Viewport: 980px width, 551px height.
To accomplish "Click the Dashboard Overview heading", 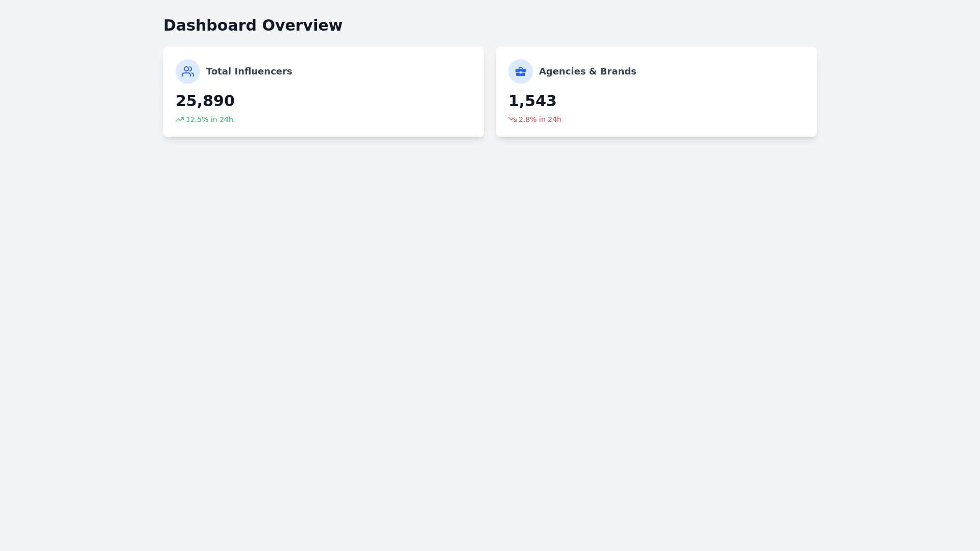I will click(253, 26).
